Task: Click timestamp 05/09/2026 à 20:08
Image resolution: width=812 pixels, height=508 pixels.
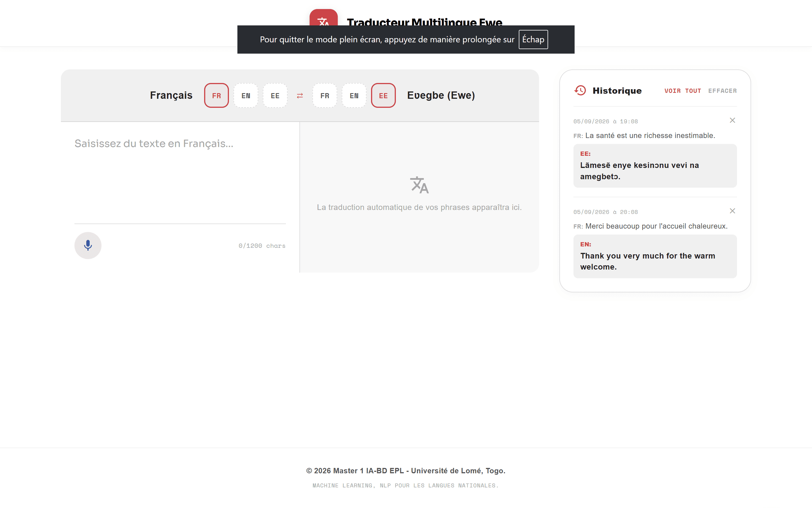Action: pyautogui.click(x=605, y=212)
